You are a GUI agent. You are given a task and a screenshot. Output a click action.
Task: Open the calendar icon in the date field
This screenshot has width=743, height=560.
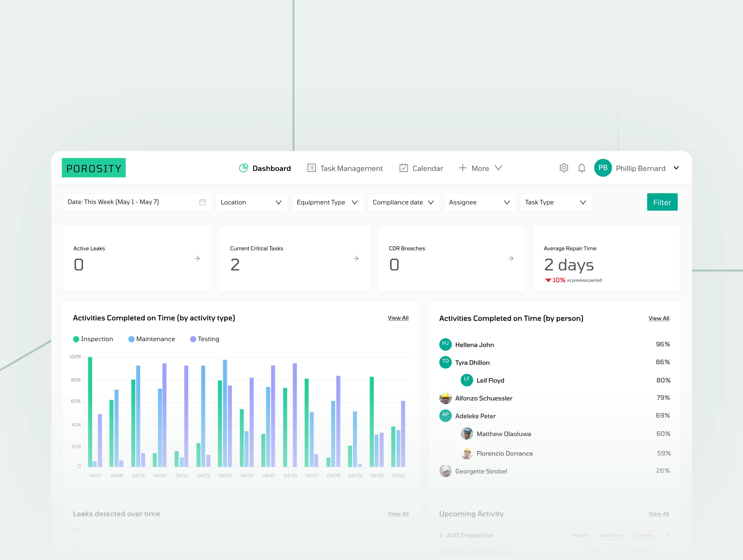(x=203, y=202)
